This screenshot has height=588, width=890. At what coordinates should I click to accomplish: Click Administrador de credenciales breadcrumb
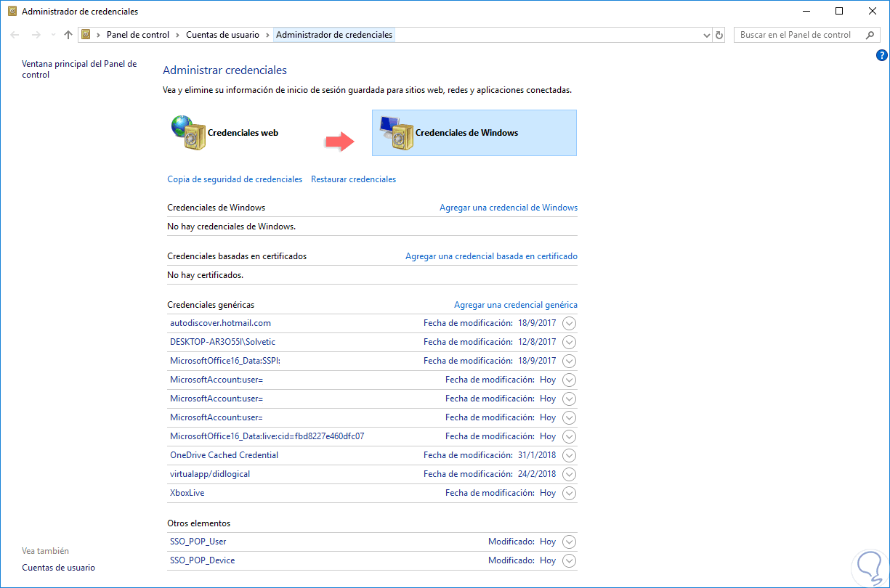click(334, 35)
